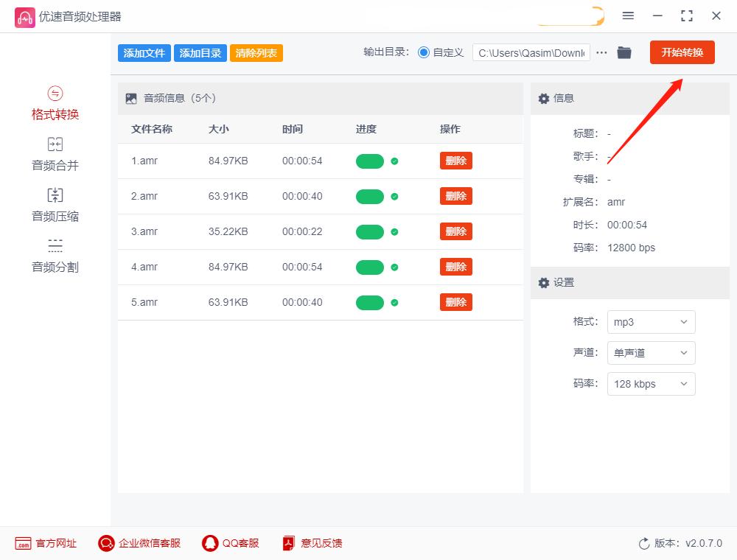Click the green progress toggle for 1.amr
The width and height of the screenshot is (737, 560).
click(x=371, y=161)
